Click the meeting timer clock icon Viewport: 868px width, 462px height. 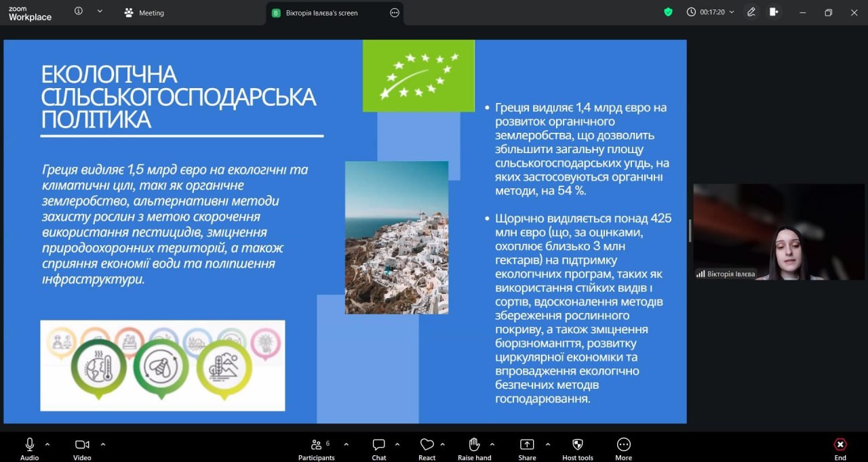click(x=692, y=12)
